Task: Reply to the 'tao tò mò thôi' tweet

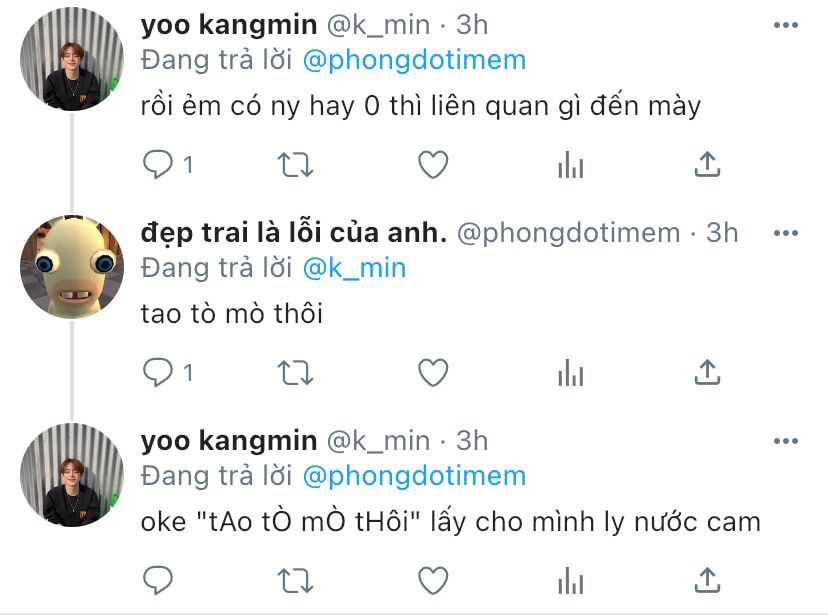Action: (x=158, y=372)
